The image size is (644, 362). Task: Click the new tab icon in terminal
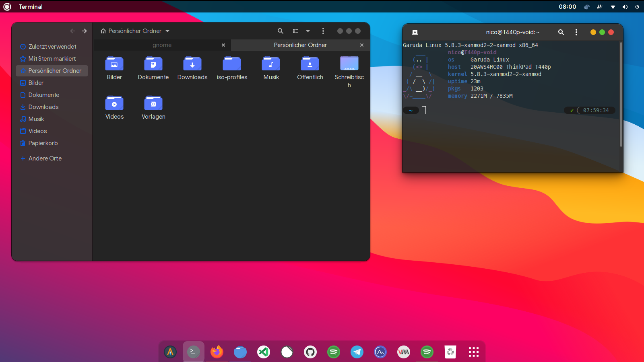[415, 32]
